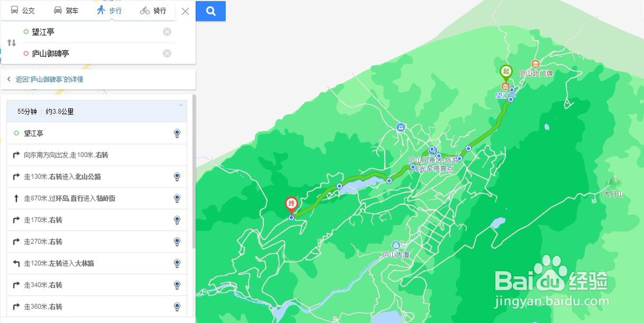644x323 pixels.
Task: Select the 骑行 cycling tab
Action: tap(153, 11)
